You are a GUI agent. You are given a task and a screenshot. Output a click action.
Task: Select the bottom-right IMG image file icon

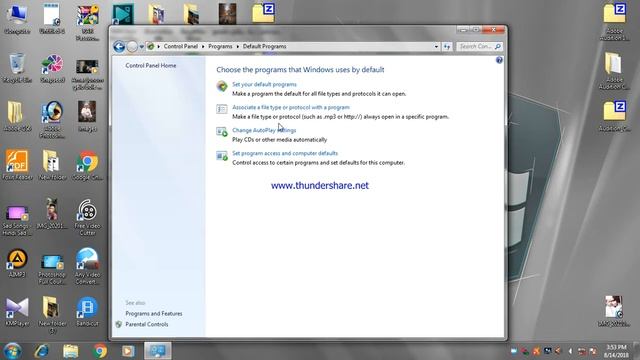click(613, 311)
